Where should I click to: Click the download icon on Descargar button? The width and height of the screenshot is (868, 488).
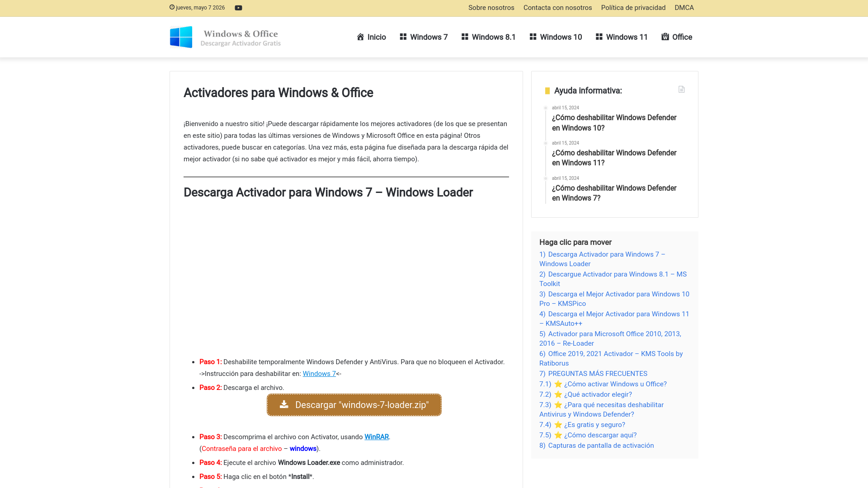tap(284, 404)
